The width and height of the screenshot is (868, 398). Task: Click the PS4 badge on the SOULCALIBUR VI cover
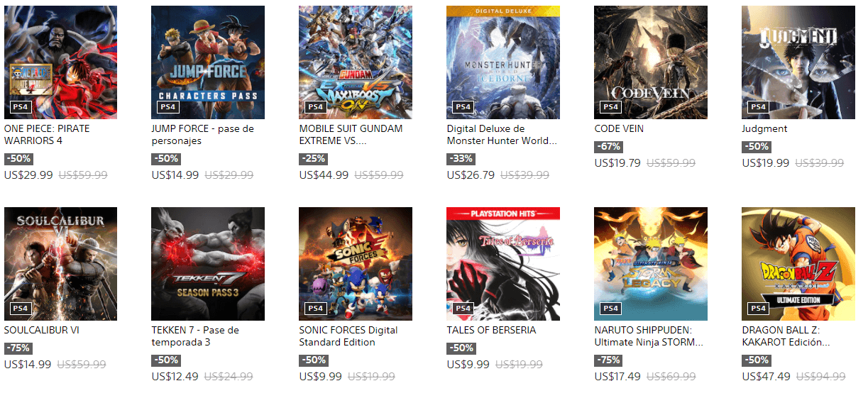pyautogui.click(x=21, y=309)
